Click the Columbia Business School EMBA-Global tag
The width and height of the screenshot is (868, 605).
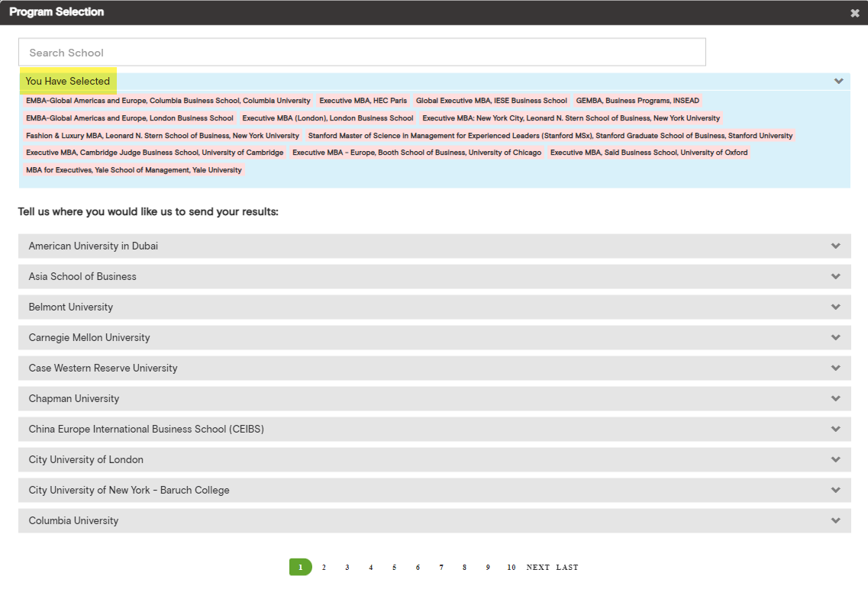tap(168, 101)
